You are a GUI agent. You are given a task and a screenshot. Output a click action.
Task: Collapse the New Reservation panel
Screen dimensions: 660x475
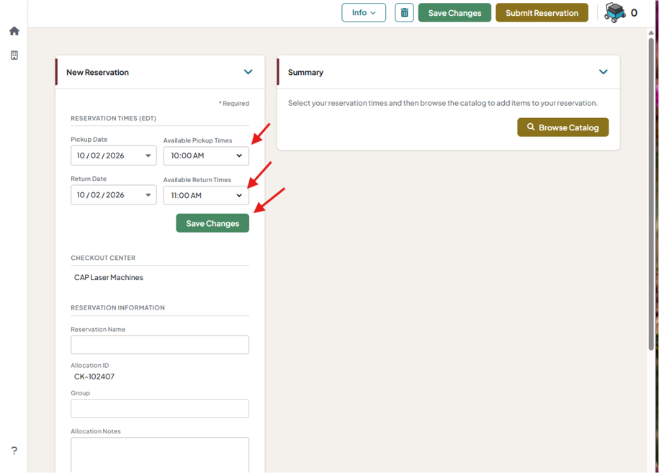coord(248,72)
